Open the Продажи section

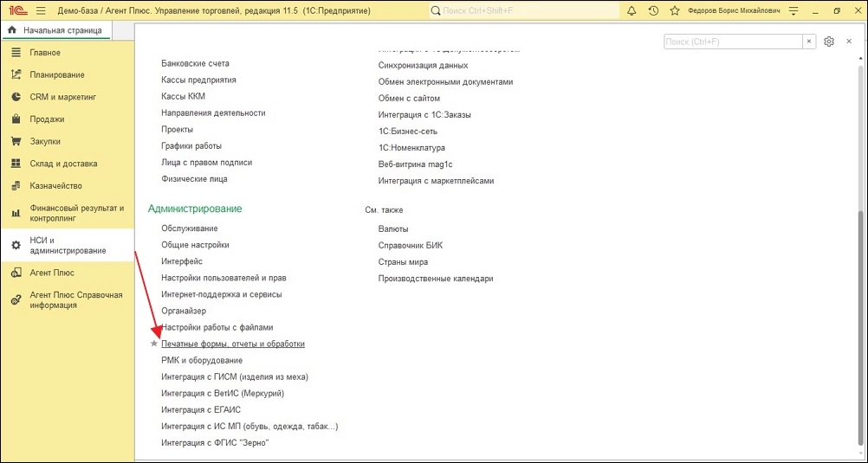[67, 119]
